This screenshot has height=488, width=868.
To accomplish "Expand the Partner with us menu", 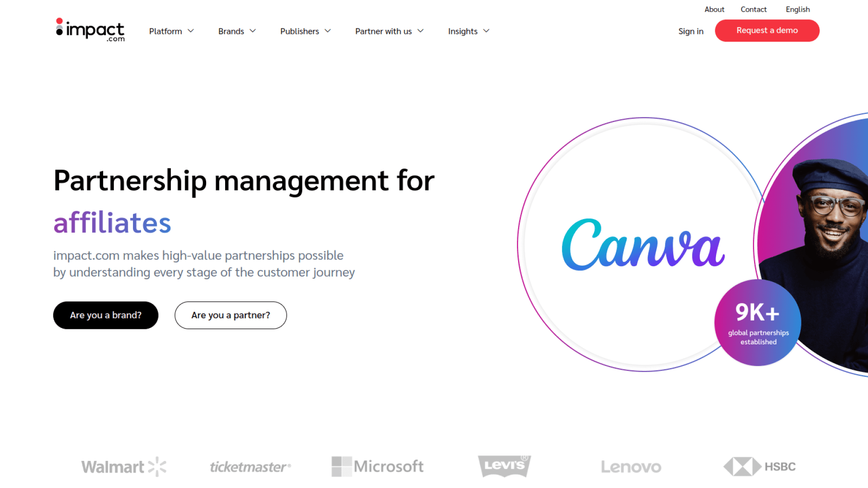I will tap(390, 31).
